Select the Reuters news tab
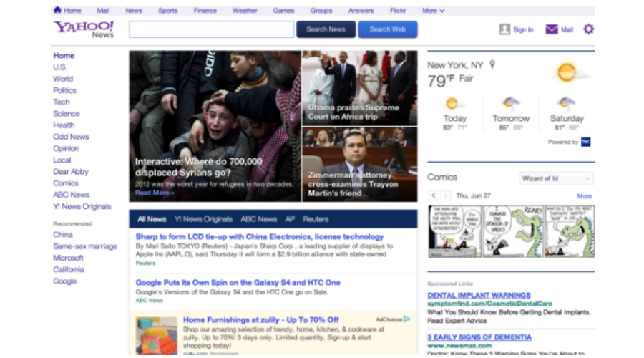Image resolution: width=644 pixels, height=358 pixels. (316, 219)
